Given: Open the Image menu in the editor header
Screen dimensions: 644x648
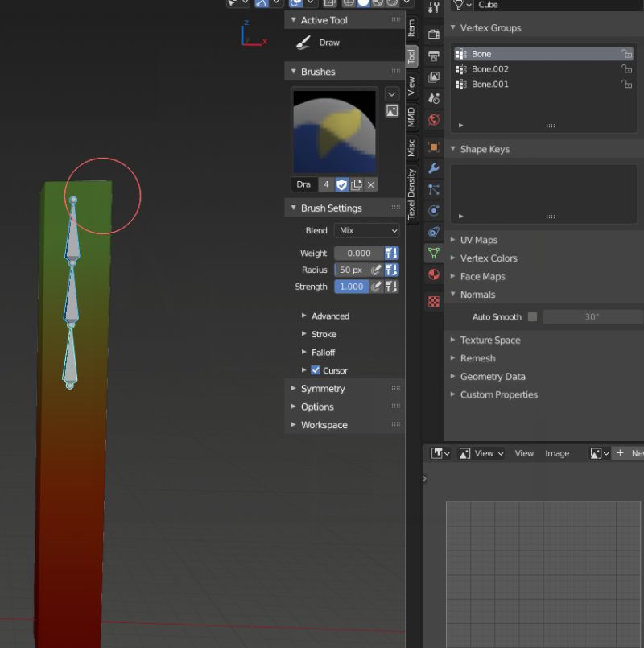Looking at the screenshot, I should (x=557, y=453).
